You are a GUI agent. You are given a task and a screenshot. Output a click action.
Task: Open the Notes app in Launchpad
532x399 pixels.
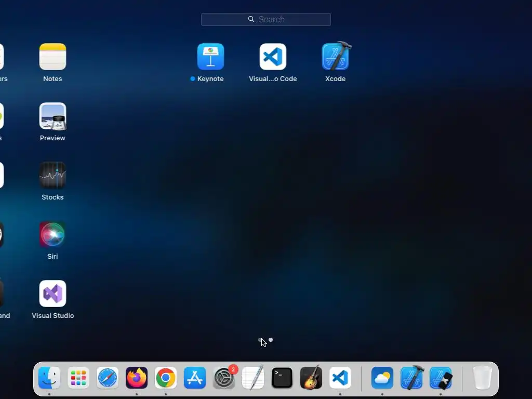[x=52, y=57]
